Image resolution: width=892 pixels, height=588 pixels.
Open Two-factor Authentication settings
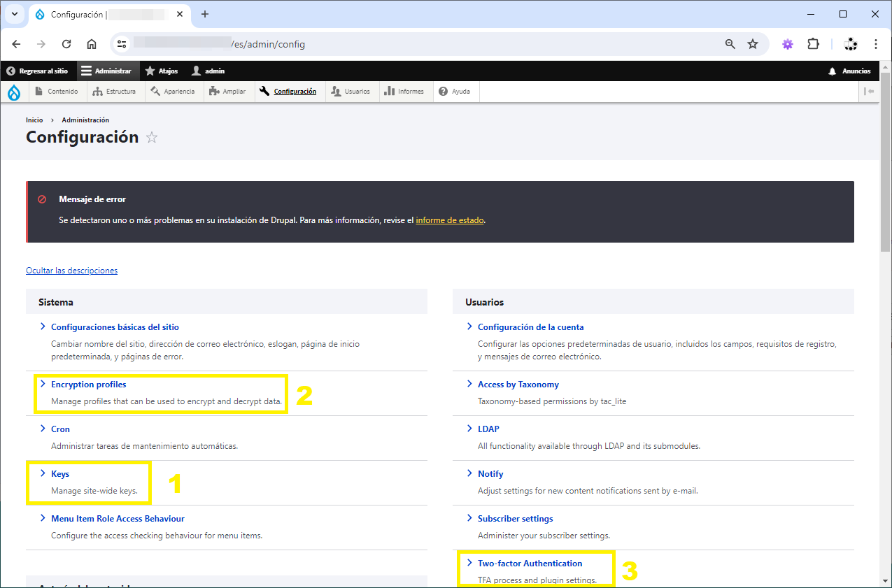pyautogui.click(x=530, y=563)
